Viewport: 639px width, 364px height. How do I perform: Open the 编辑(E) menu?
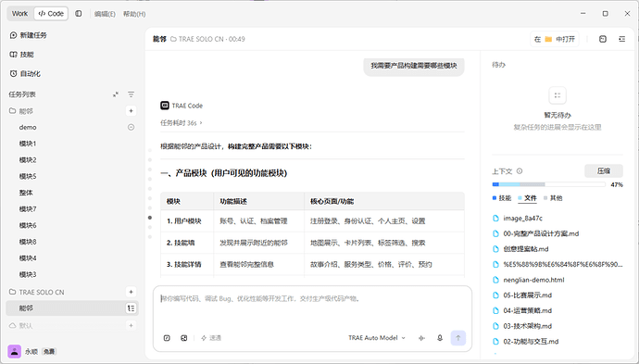coord(105,14)
